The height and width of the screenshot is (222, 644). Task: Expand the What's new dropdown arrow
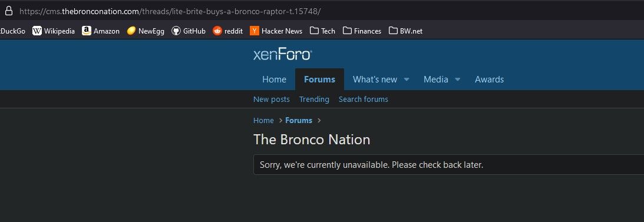pyautogui.click(x=407, y=79)
